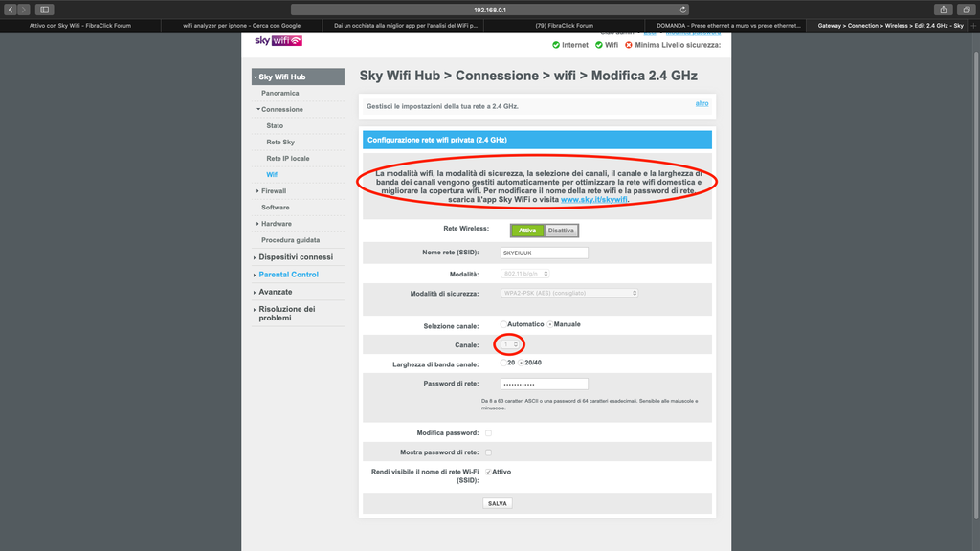The height and width of the screenshot is (551, 980).
Task: Collapse the Connessione sidebar group
Action: pos(280,109)
